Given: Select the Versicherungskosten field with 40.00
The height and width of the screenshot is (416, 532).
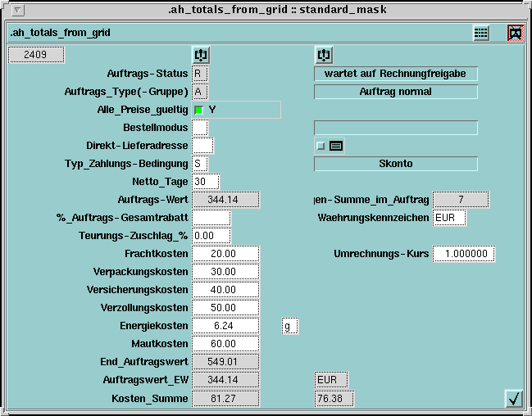Looking at the screenshot, I should [x=225, y=290].
